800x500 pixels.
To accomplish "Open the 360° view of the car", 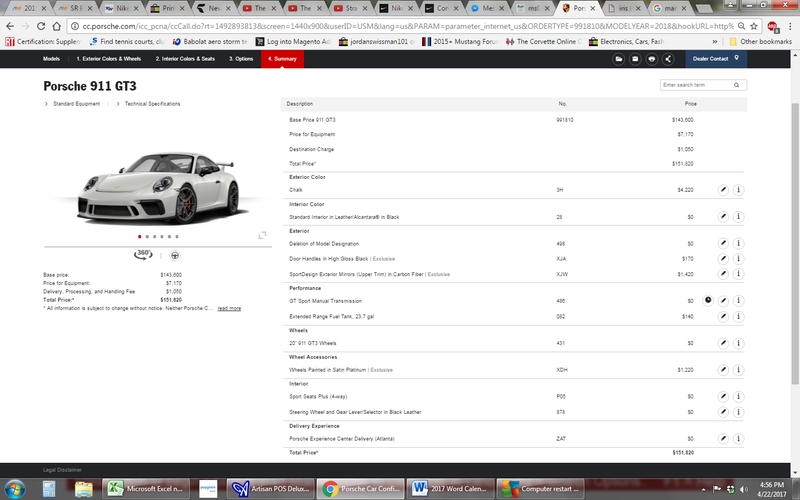I will pos(143,254).
